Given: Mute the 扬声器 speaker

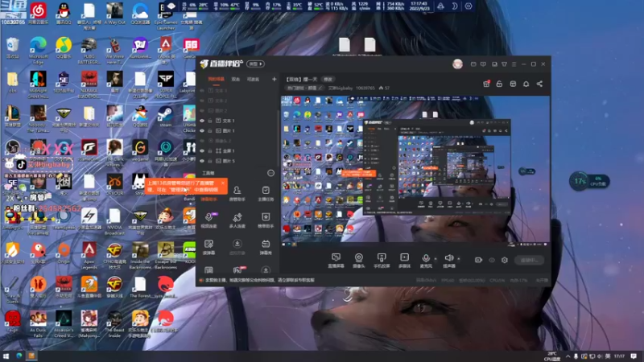Looking at the screenshot, I should [449, 260].
